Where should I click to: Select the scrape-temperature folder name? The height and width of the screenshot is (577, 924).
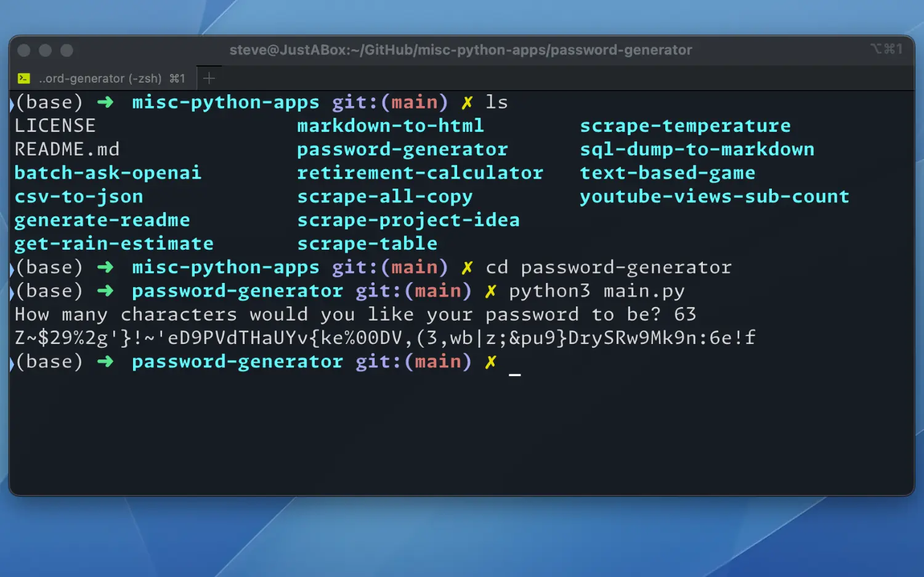[685, 125]
